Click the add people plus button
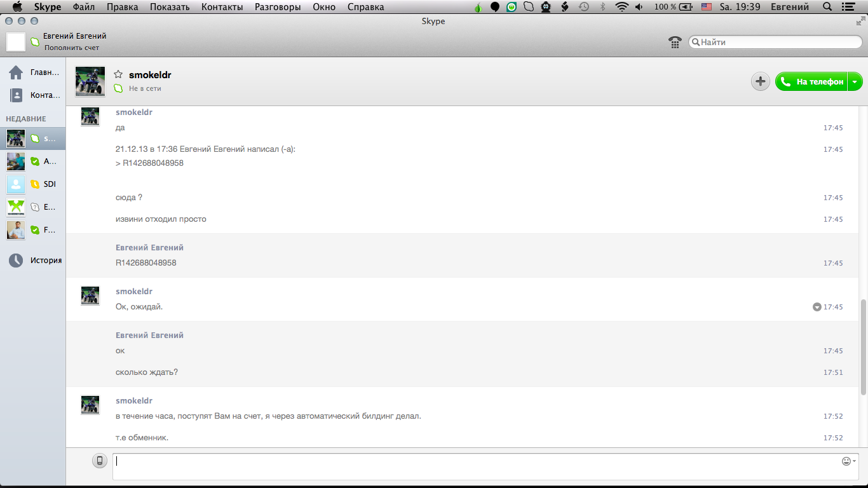 [x=760, y=81]
